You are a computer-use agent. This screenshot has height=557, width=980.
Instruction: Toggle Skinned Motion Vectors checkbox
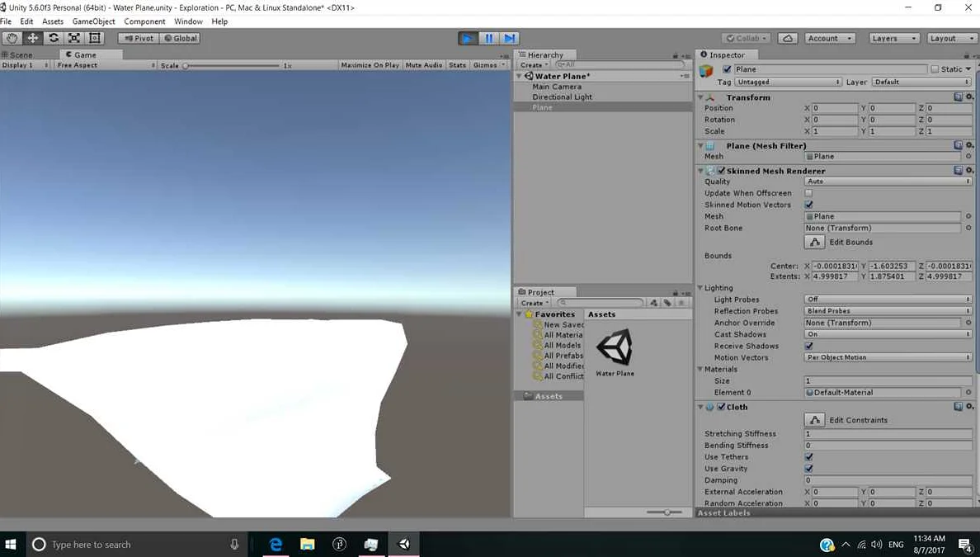(808, 205)
